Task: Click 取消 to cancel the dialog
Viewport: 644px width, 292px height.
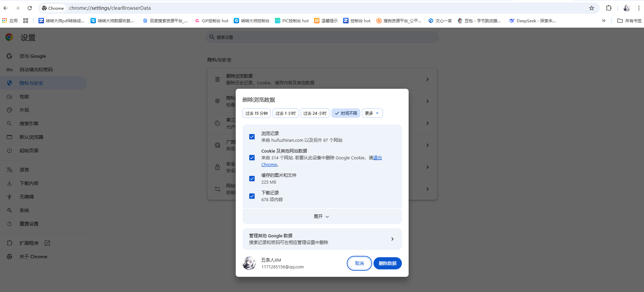Action: pos(359,263)
